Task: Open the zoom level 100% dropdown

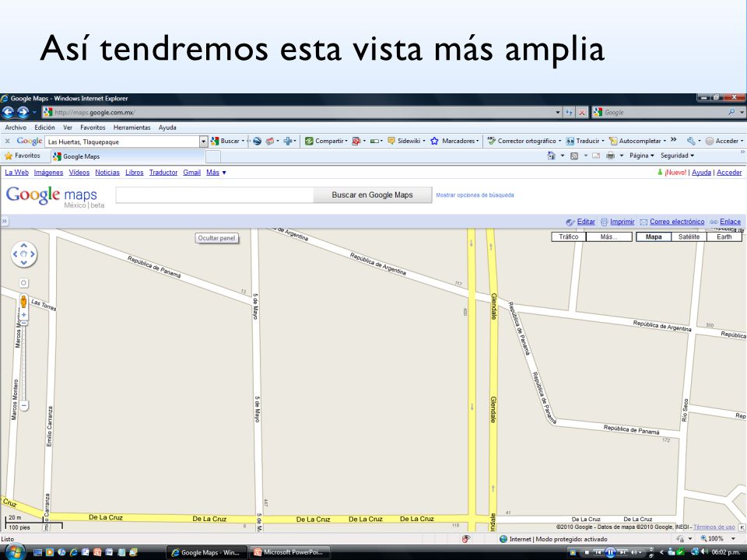Action: [x=734, y=538]
